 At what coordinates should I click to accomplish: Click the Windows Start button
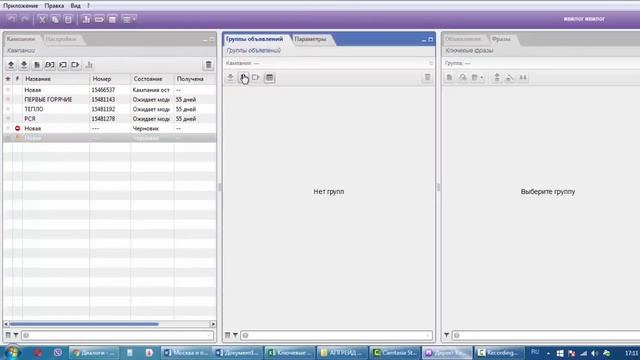tap(12, 353)
